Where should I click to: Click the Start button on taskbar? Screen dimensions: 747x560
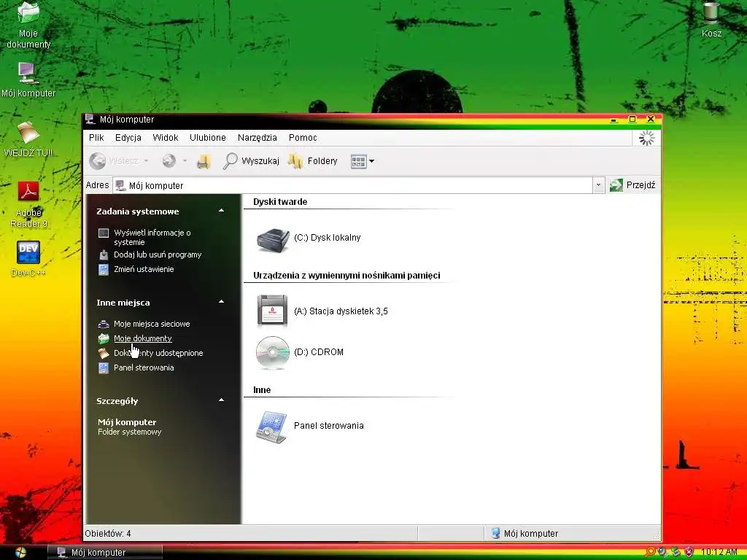point(20,553)
